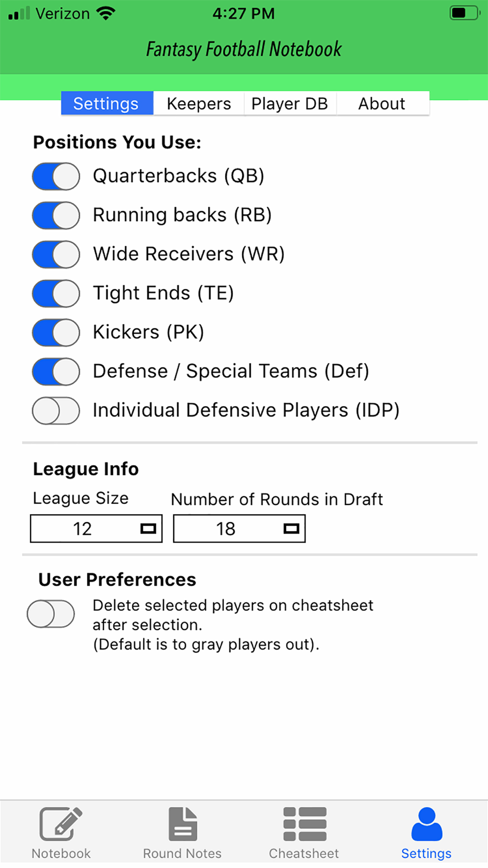488x868 pixels.
Task: Select the Settings person icon
Action: (427, 824)
